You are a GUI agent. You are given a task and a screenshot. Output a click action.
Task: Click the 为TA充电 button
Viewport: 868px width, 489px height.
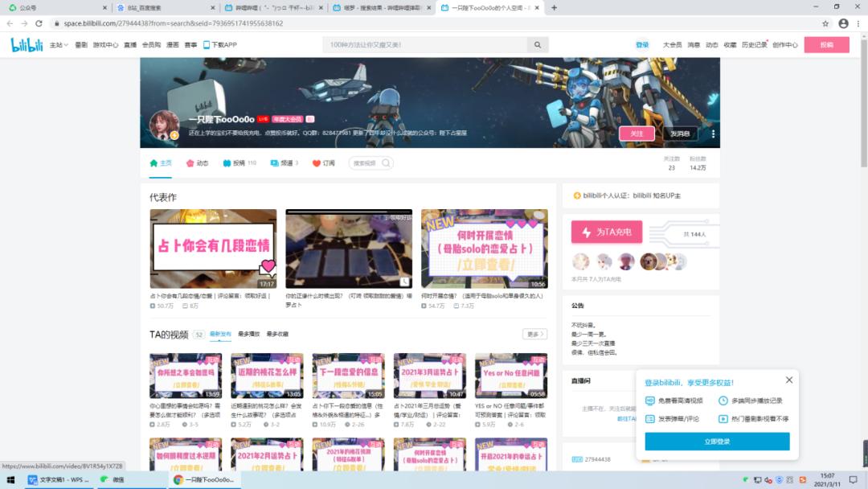(607, 232)
